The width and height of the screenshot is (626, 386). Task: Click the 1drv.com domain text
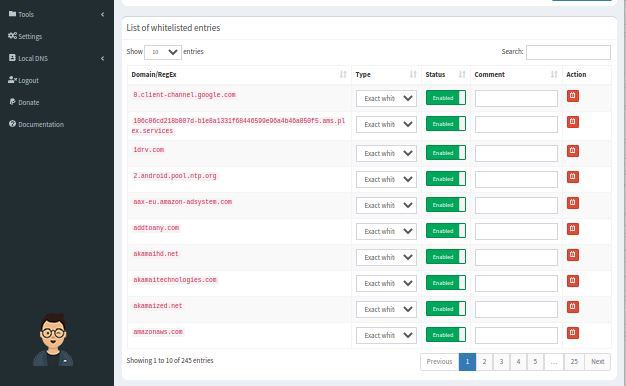point(149,150)
